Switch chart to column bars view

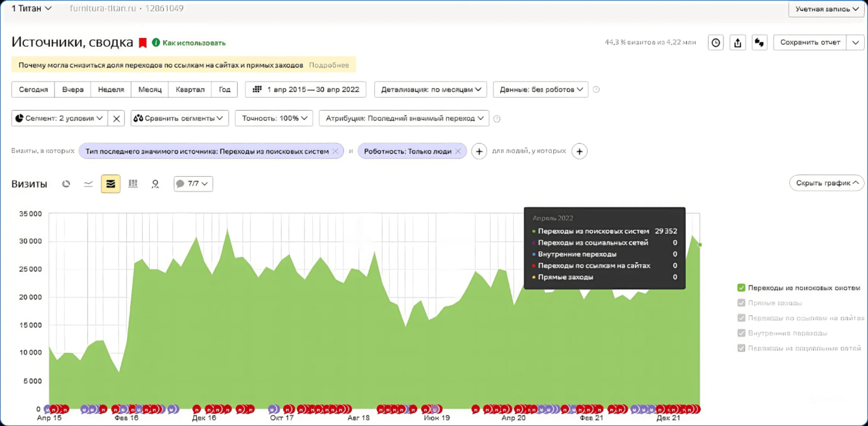coord(133,184)
